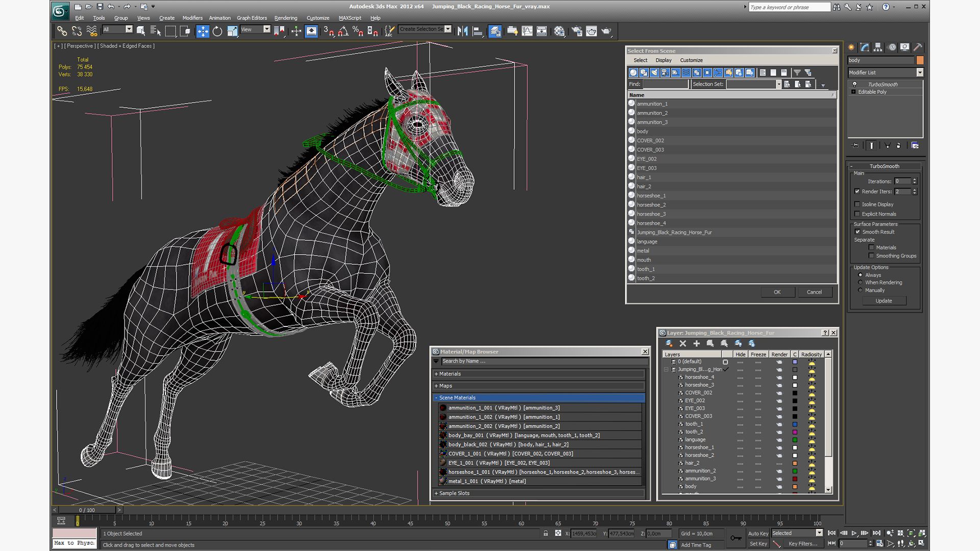Screen dimensions: 980x551
Task: Enable the Isoline Display checkbox
Action: pyautogui.click(x=857, y=204)
